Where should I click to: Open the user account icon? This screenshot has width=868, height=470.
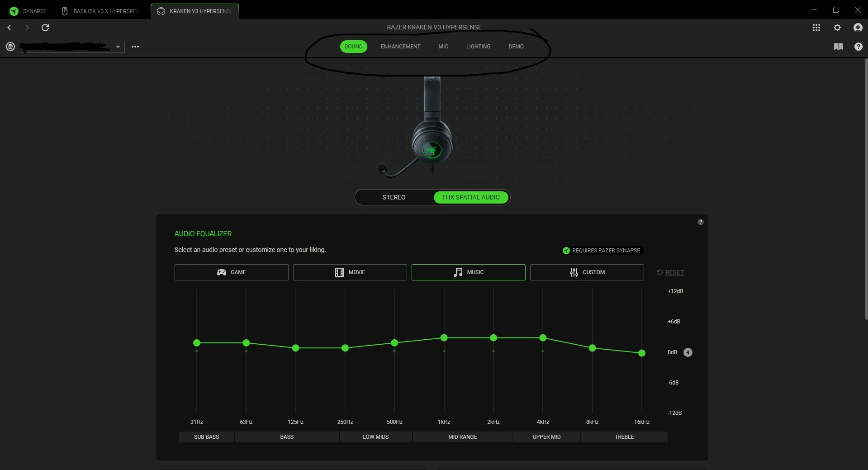858,28
